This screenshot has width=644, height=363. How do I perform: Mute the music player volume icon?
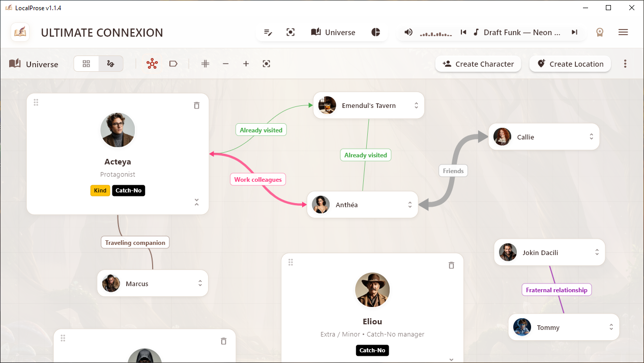tap(408, 32)
